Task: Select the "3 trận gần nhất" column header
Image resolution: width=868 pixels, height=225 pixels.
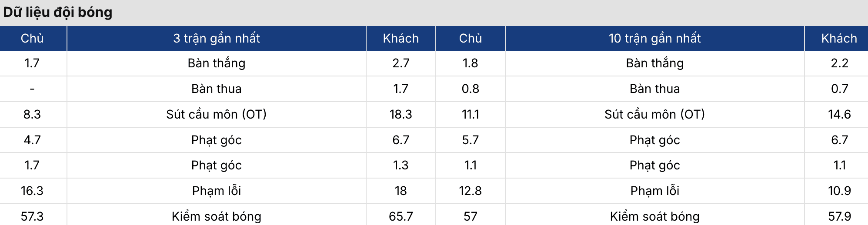Action: 217,38
